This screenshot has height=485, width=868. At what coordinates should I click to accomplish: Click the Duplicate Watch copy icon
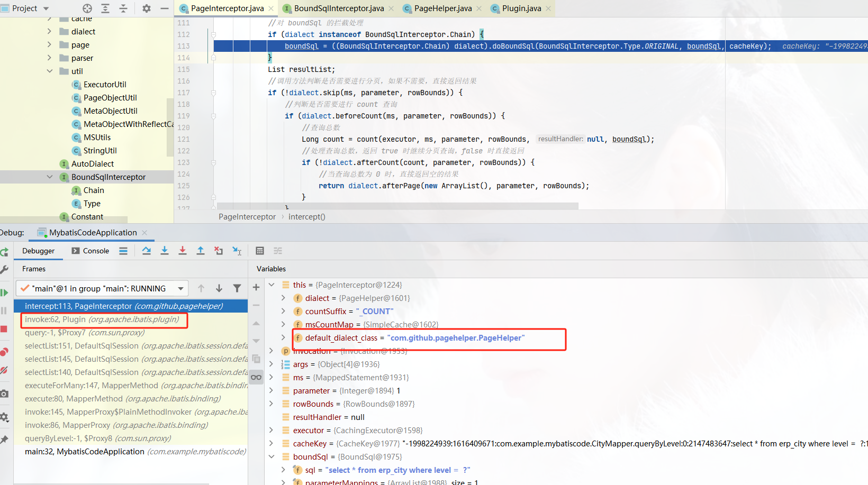(x=256, y=359)
